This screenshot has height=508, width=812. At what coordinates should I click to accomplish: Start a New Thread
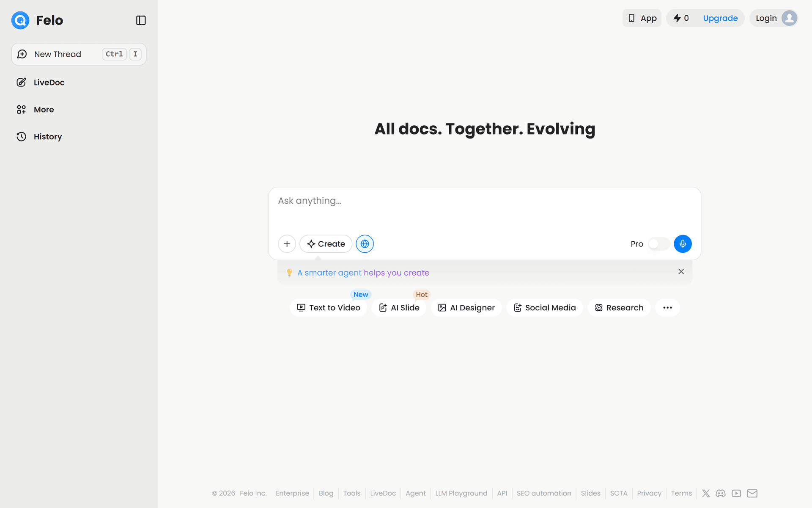coord(79,54)
